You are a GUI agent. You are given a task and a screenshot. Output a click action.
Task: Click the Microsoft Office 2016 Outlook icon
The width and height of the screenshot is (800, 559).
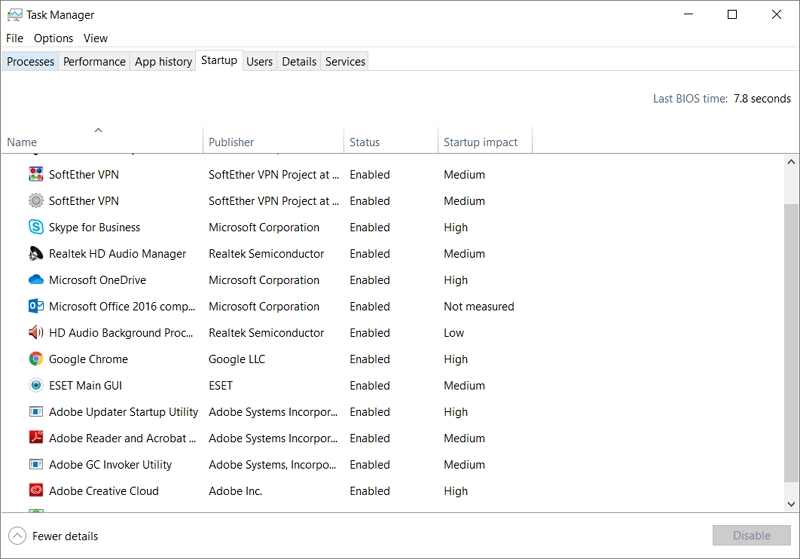(36, 306)
